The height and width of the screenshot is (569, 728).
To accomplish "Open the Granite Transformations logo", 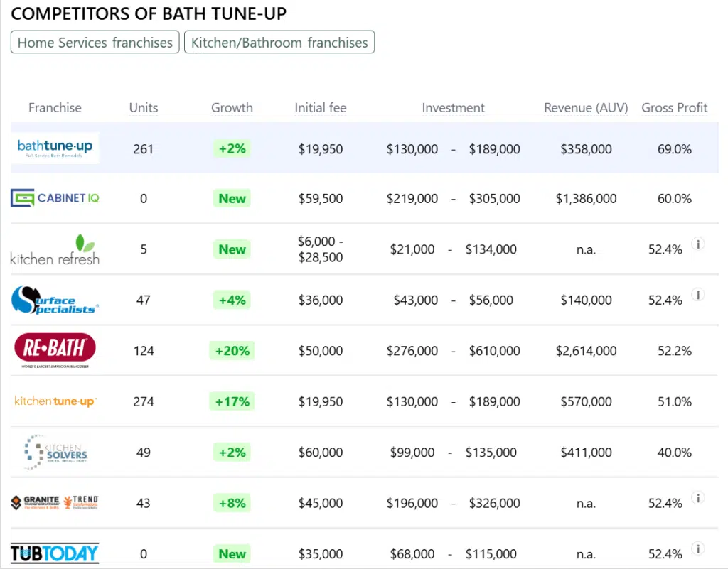I will tap(55, 503).
